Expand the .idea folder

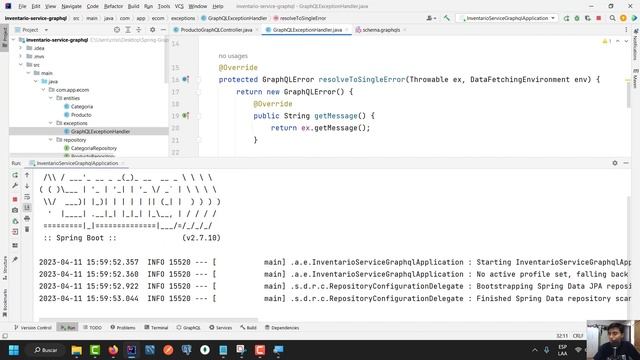(x=20, y=48)
